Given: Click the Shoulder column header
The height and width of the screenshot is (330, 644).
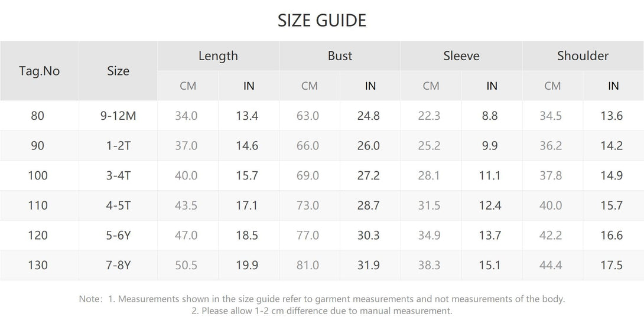Looking at the screenshot, I should point(583,56).
